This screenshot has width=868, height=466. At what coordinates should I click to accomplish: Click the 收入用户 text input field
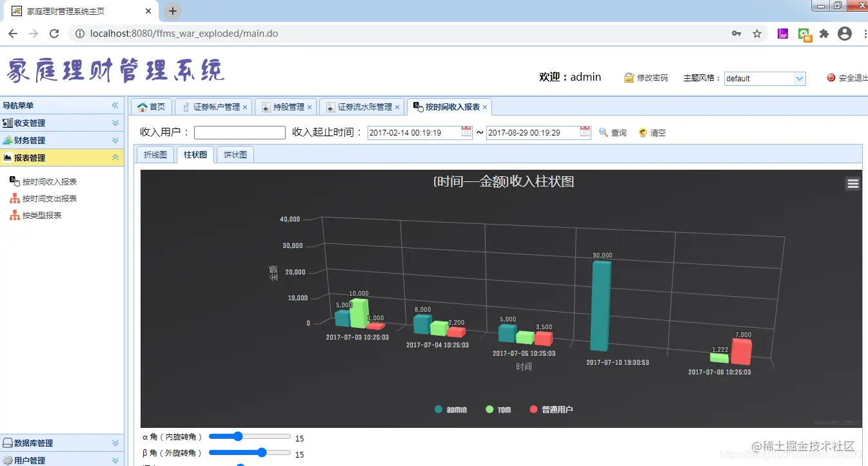tap(239, 132)
